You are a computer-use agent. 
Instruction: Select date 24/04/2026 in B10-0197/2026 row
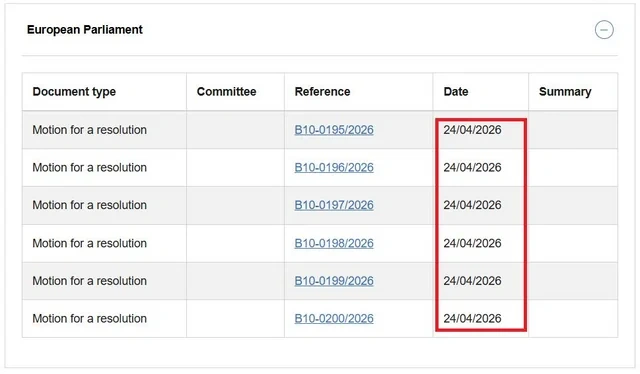click(472, 205)
